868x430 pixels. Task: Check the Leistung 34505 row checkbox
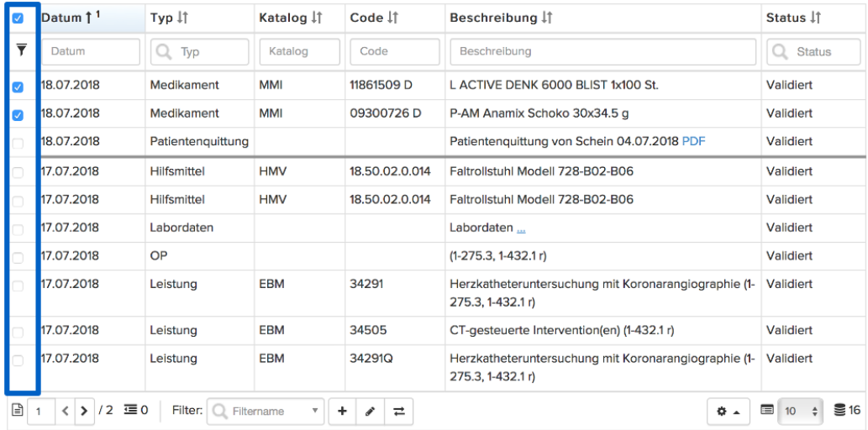click(x=18, y=332)
